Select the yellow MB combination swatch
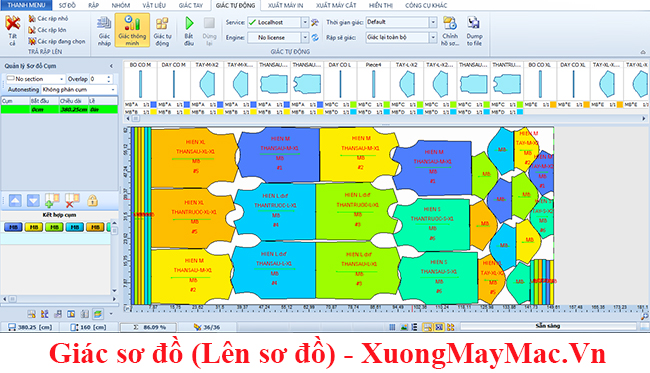The image size is (650, 373). tap(34, 227)
